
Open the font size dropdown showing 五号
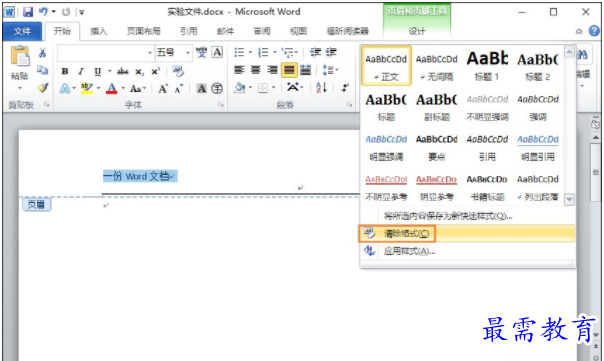click(188, 52)
